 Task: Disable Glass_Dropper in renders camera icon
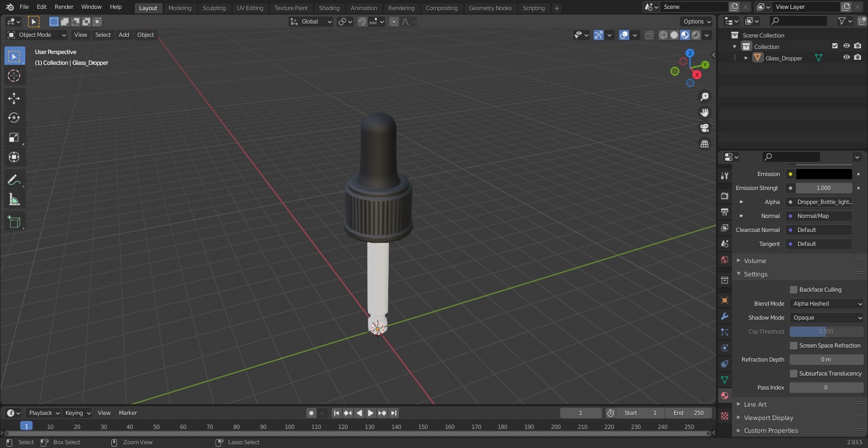[858, 57]
